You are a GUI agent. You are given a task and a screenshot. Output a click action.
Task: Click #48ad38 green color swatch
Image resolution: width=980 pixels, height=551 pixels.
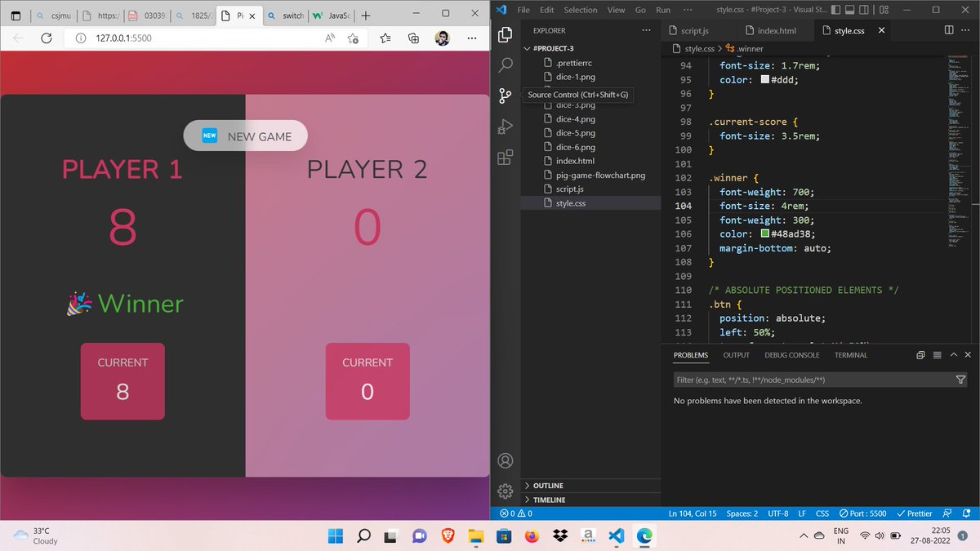(x=764, y=234)
